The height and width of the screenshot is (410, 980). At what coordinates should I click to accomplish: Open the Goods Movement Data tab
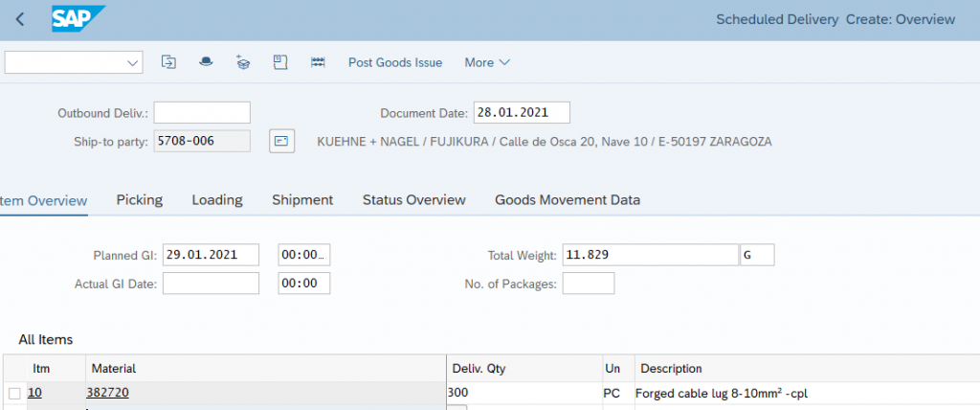point(567,200)
